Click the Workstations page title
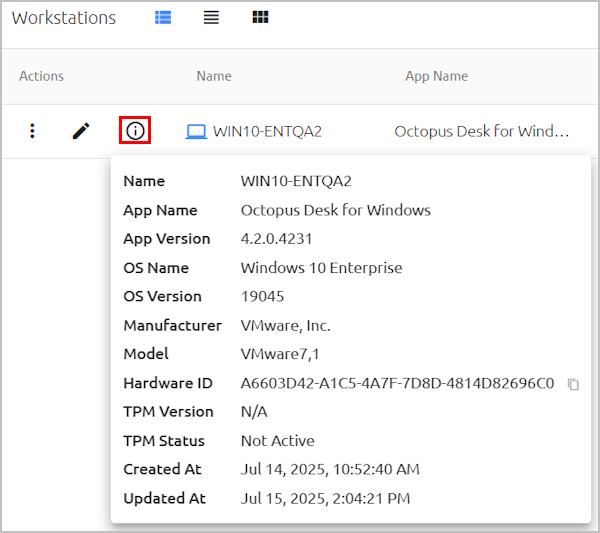 pos(64,18)
